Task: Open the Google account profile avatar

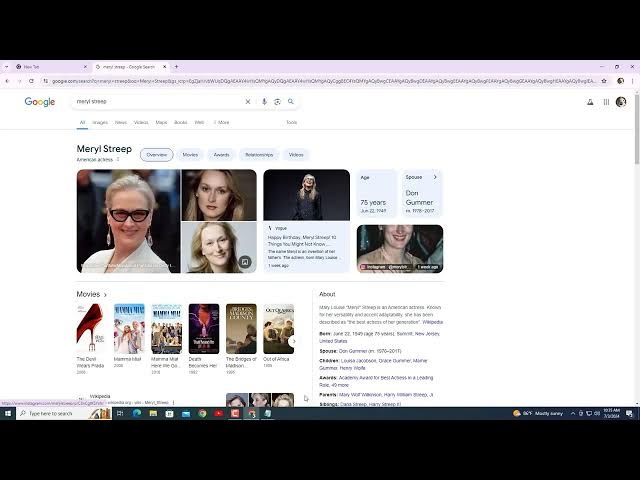Action: pos(621,101)
